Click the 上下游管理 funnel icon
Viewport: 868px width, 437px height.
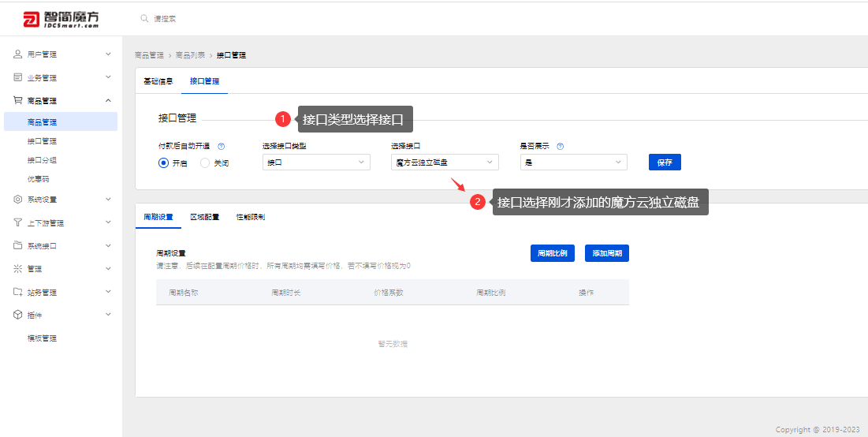coord(17,222)
